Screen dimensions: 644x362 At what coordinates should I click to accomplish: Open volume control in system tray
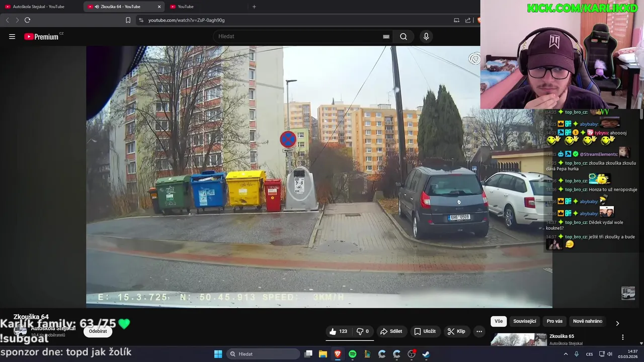[610, 354]
